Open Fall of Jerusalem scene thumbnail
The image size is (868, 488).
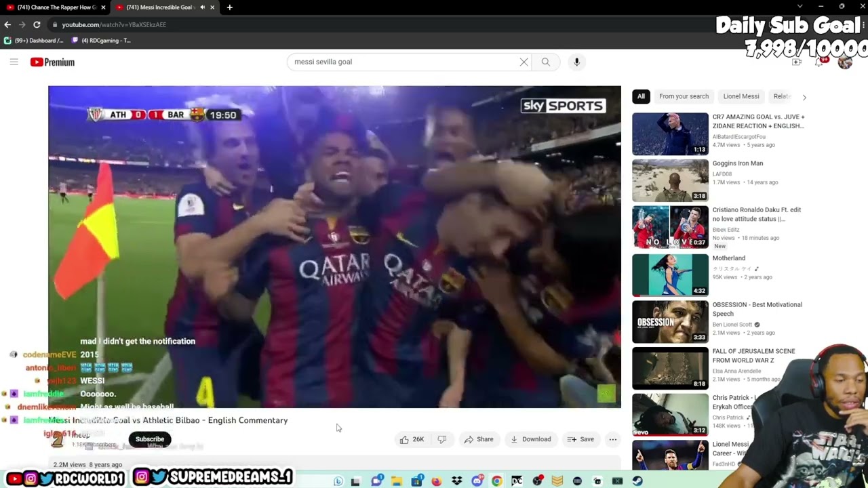(670, 368)
